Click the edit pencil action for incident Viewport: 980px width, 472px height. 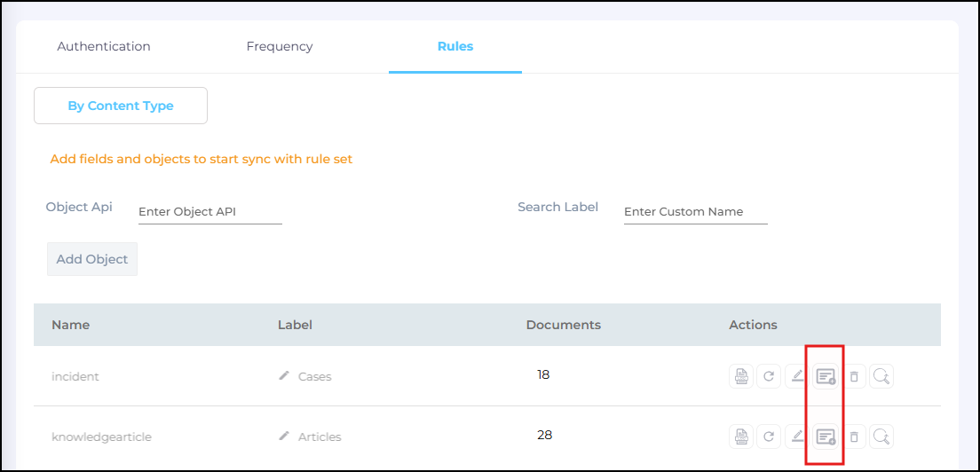click(797, 376)
